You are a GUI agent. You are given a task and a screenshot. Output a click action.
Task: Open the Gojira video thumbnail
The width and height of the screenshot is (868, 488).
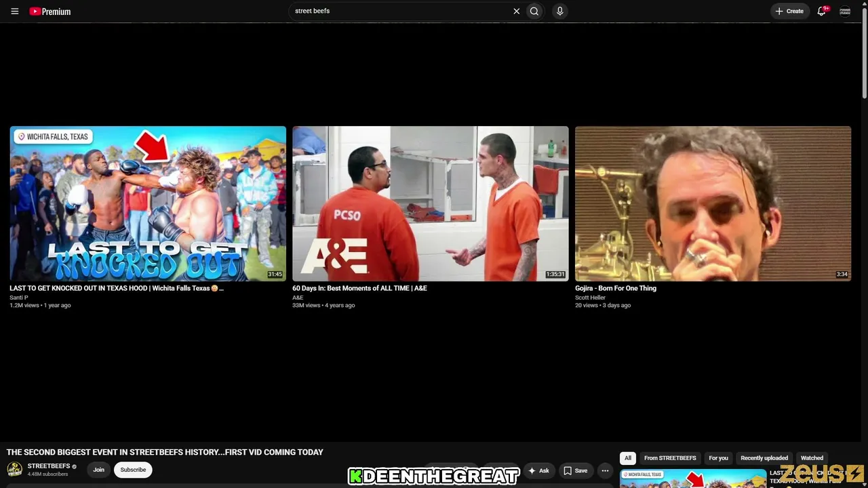click(x=713, y=203)
